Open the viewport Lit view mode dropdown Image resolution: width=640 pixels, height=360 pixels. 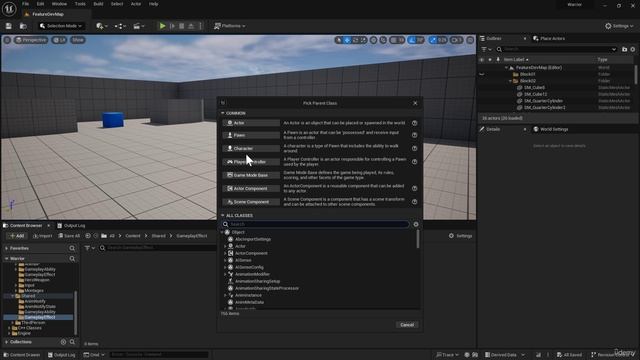point(59,40)
